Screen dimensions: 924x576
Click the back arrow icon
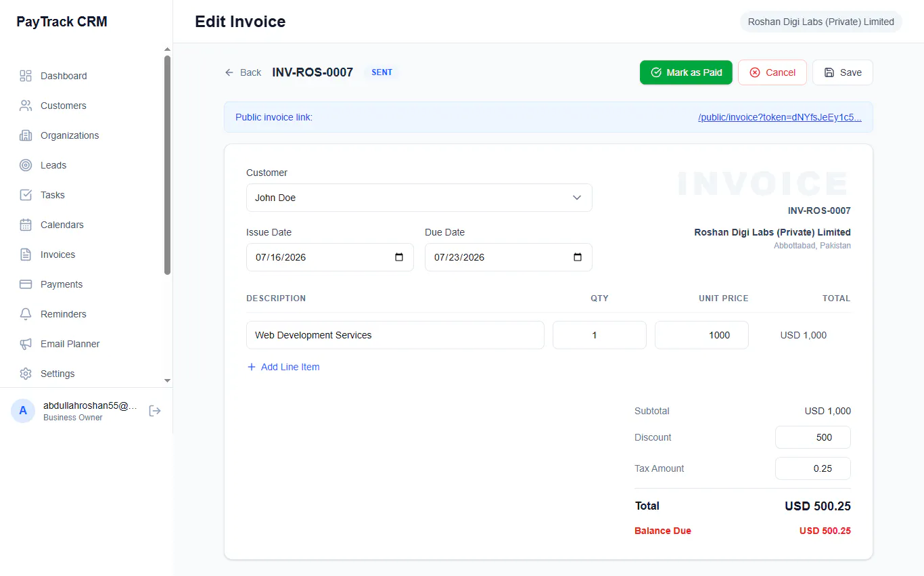tap(229, 72)
